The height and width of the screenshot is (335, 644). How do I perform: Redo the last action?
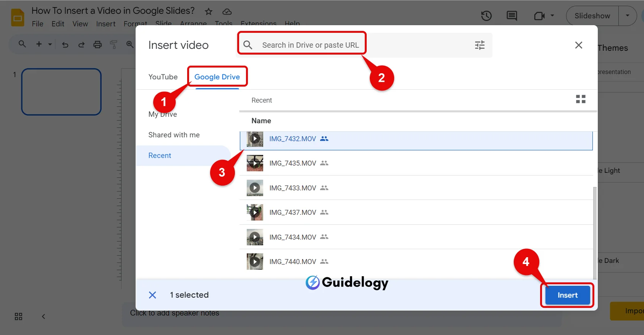tap(81, 45)
